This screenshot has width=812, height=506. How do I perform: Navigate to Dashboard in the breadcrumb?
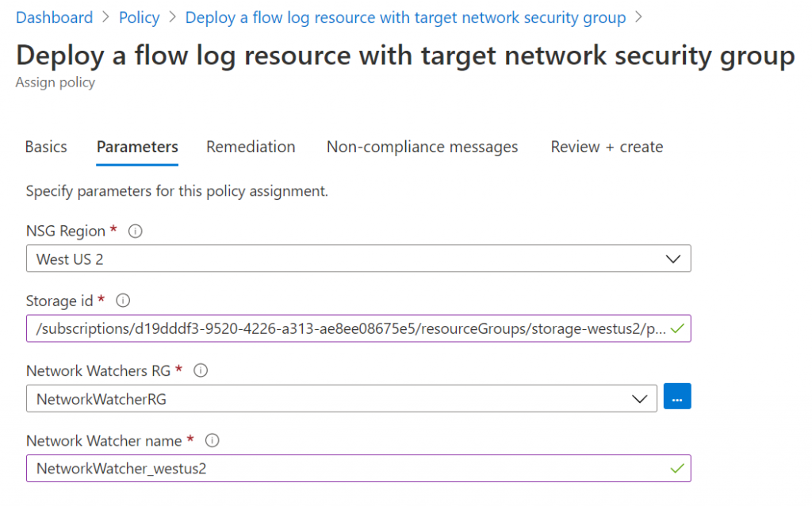pyautogui.click(x=54, y=17)
